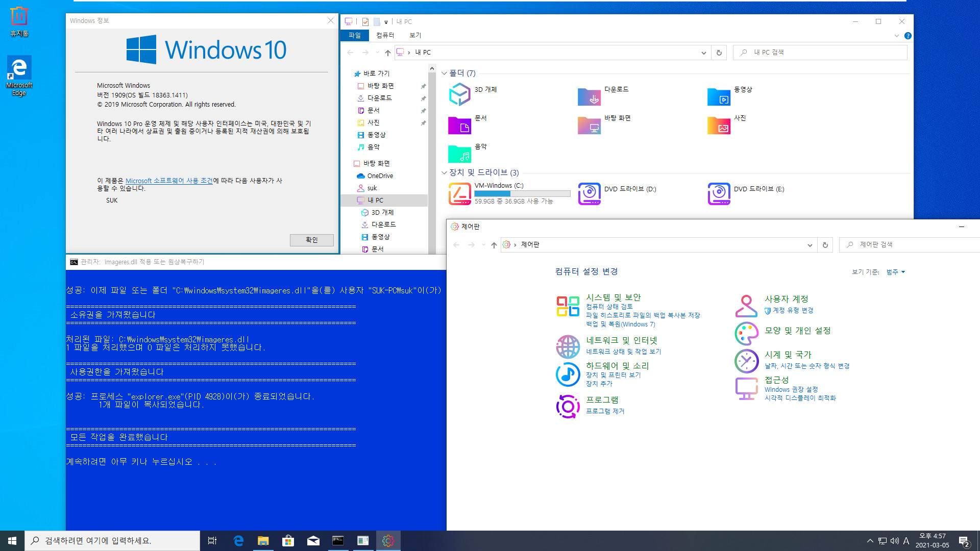Open 네트워크 및 인터넷 globe icon

(x=568, y=347)
